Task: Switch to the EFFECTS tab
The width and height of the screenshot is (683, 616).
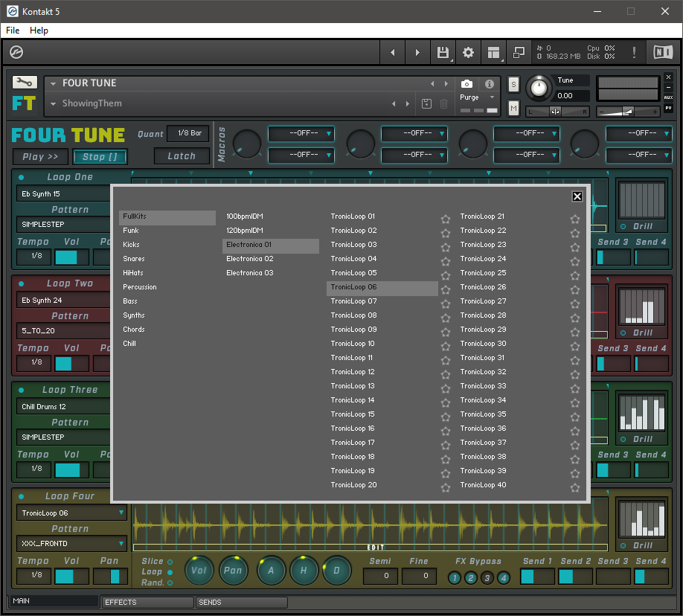Action: [x=147, y=602]
